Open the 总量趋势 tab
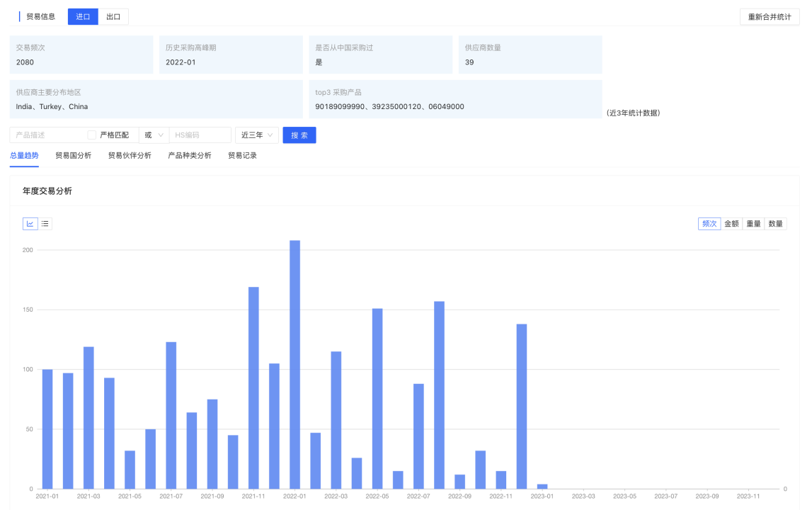Viewport: 812px width, 510px height. pos(24,156)
